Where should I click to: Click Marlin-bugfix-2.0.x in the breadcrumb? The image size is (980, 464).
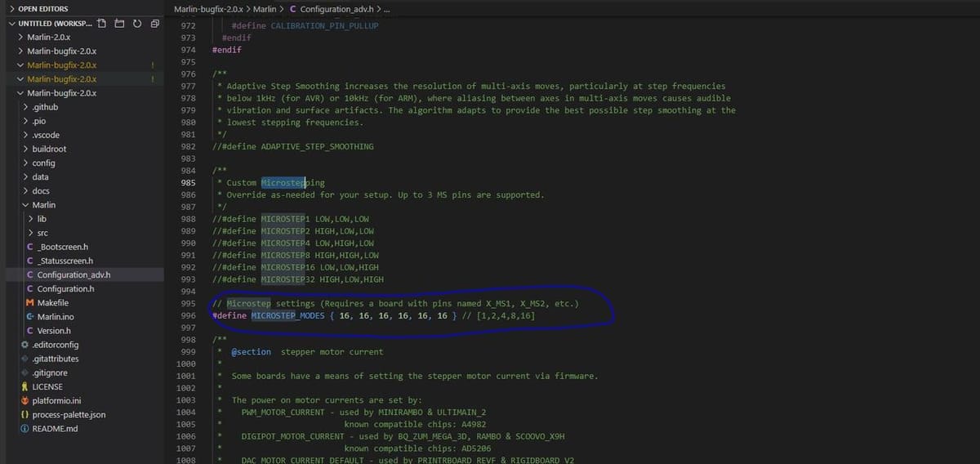click(207, 9)
